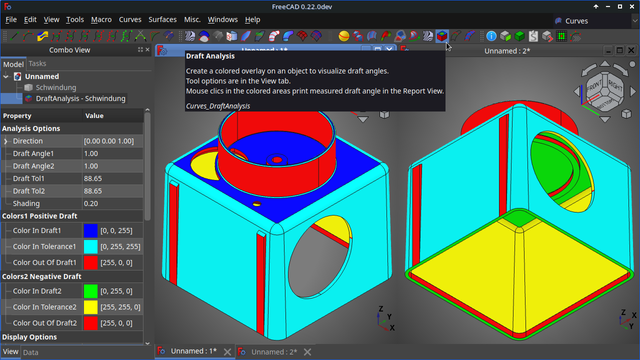Expand the Direction property row
Image resolution: width=640 pixels, height=360 pixels.
pyautogui.click(x=6, y=141)
